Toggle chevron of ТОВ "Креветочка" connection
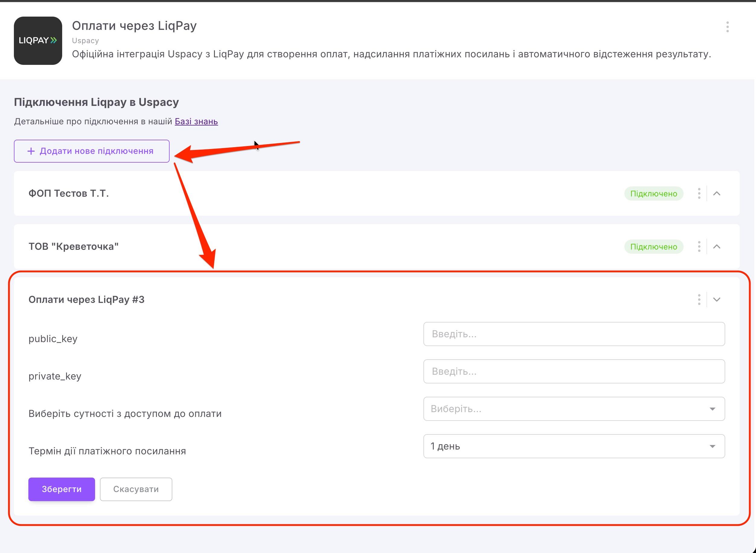Viewport: 756px width, 553px height. [716, 247]
